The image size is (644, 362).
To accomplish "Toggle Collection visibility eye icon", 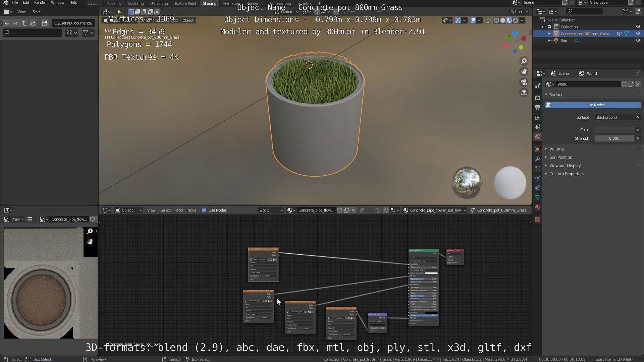I will (x=638, y=27).
